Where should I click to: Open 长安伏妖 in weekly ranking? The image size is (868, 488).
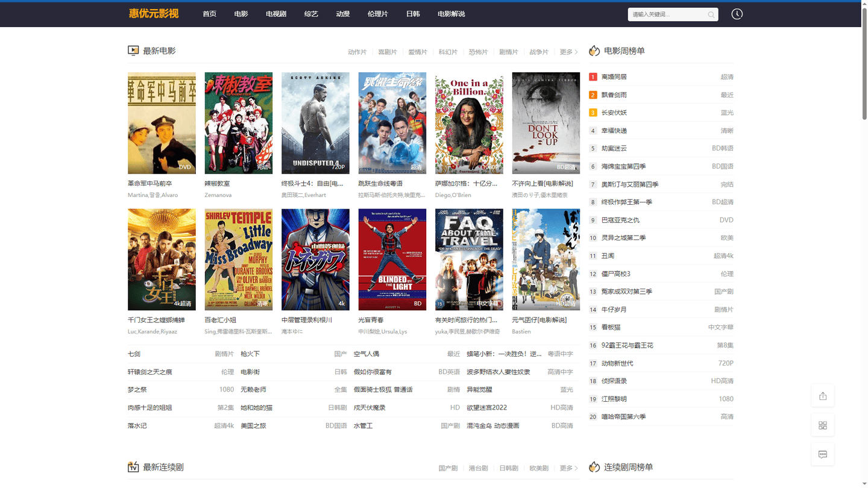614,113
